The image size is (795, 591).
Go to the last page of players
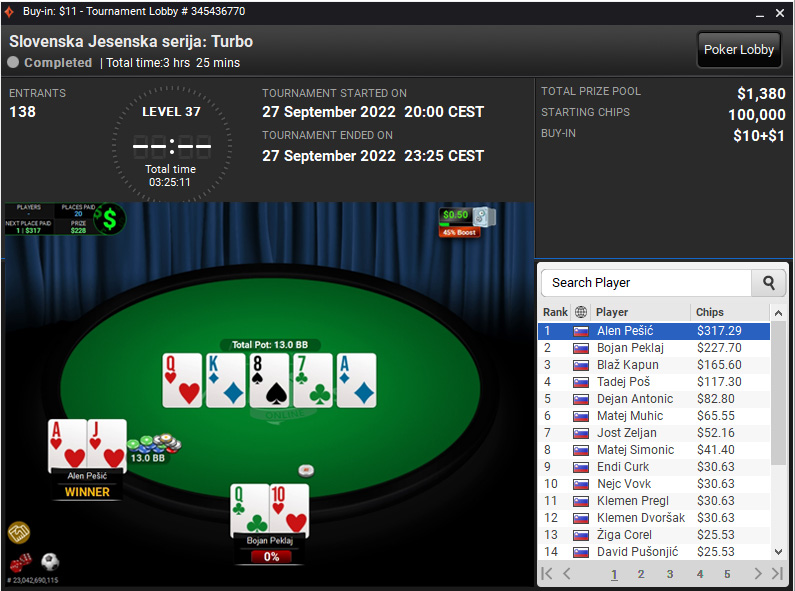pyautogui.click(x=777, y=573)
